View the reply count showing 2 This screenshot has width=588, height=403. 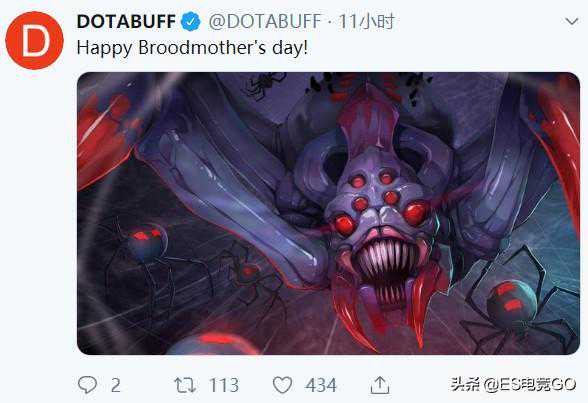pos(116,385)
